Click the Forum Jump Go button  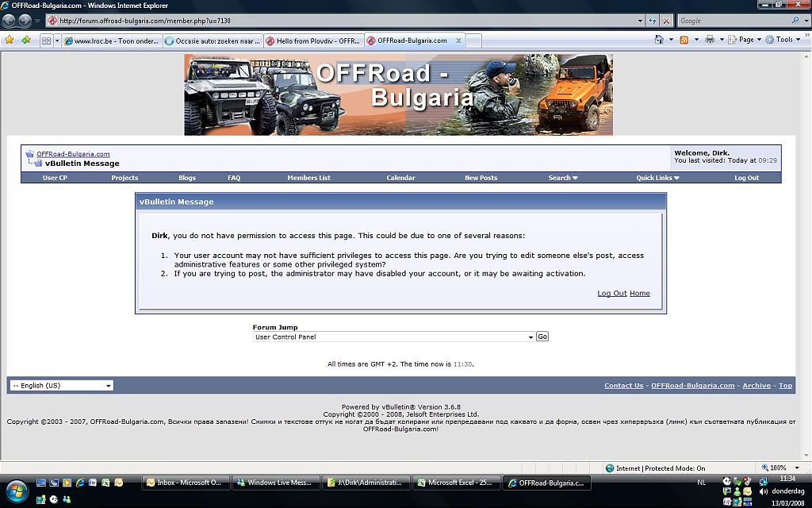[542, 337]
